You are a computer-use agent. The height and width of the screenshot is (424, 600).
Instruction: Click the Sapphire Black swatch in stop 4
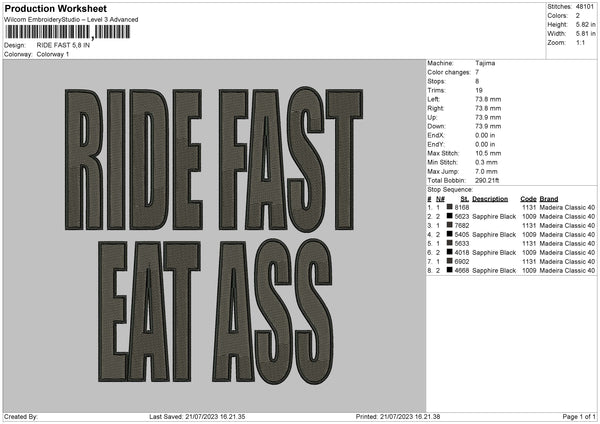[450, 234]
